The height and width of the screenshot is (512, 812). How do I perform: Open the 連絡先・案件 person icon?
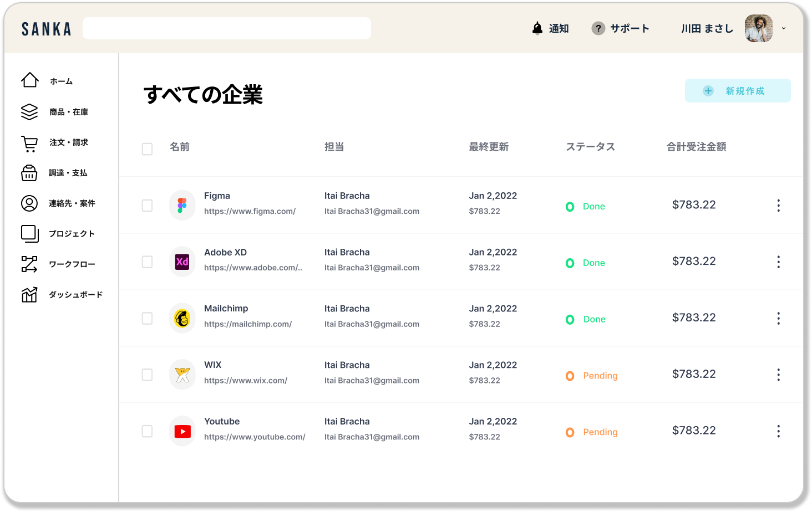(x=29, y=203)
